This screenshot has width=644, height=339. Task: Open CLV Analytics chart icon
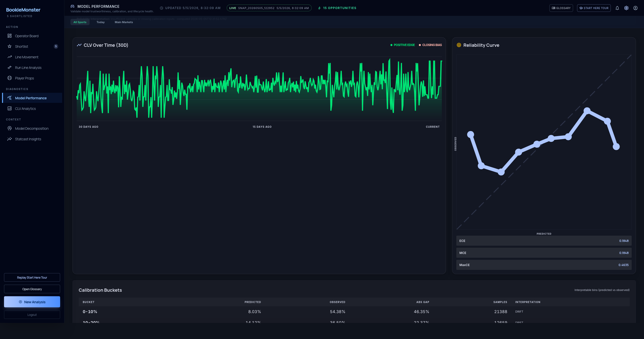(10, 108)
